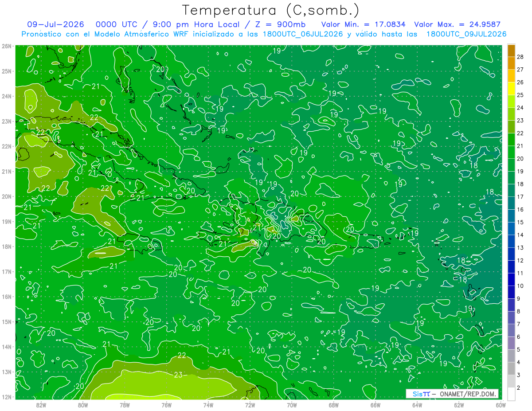532x411 pixels.
Task: Click the 24N latitude axis label
Action: pyautogui.click(x=7, y=96)
